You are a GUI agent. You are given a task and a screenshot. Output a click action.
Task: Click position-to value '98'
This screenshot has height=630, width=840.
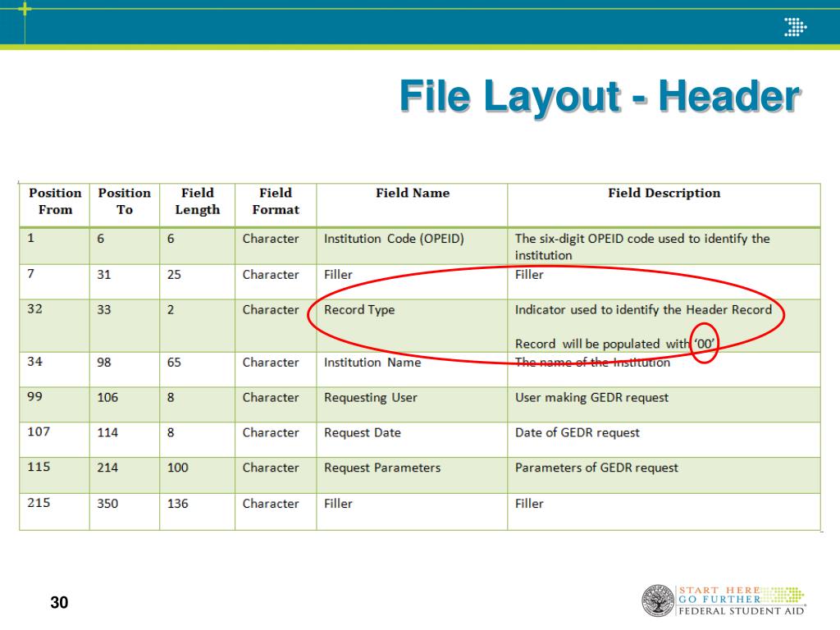[104, 363]
